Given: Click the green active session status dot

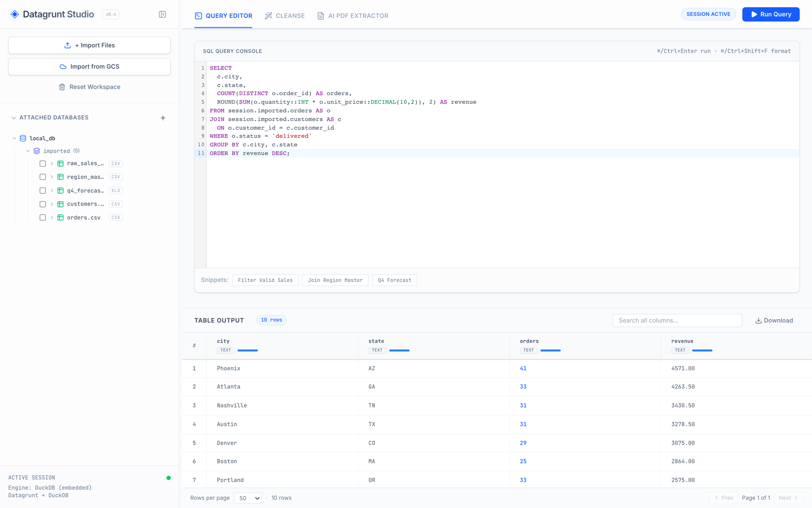Looking at the screenshot, I should click(x=168, y=478).
